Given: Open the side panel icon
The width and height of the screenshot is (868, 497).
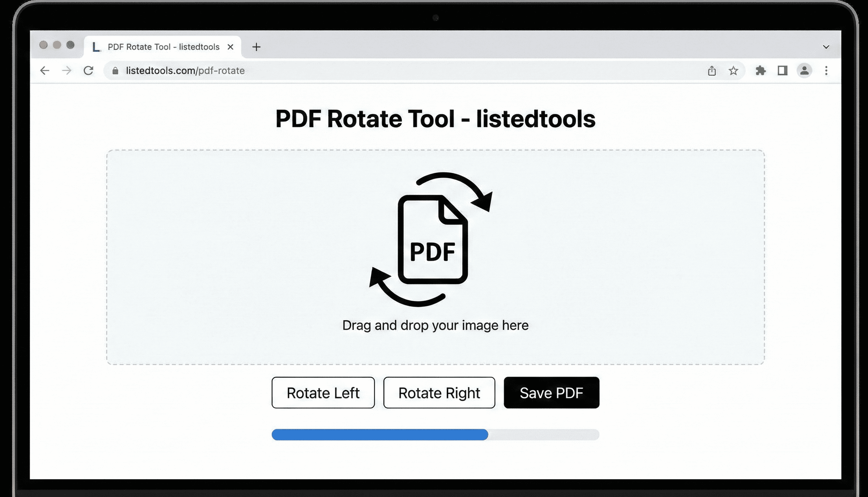Looking at the screenshot, I should click(783, 71).
